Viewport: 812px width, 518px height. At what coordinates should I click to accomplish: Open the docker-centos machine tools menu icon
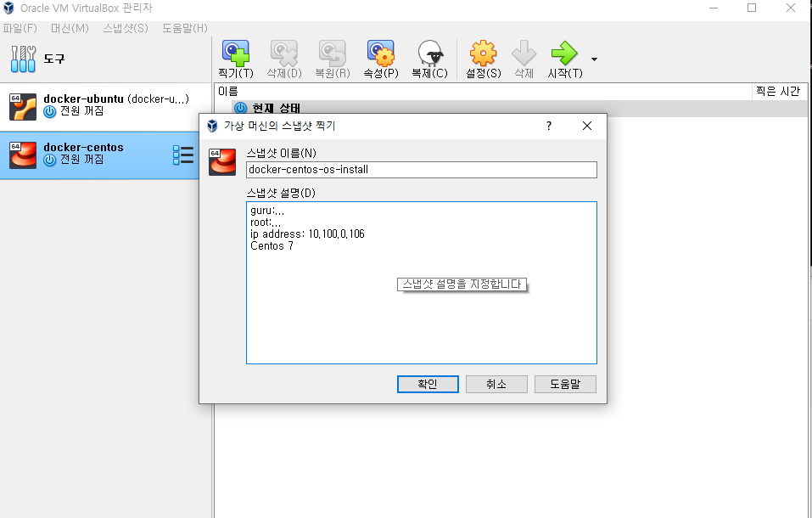click(x=183, y=155)
